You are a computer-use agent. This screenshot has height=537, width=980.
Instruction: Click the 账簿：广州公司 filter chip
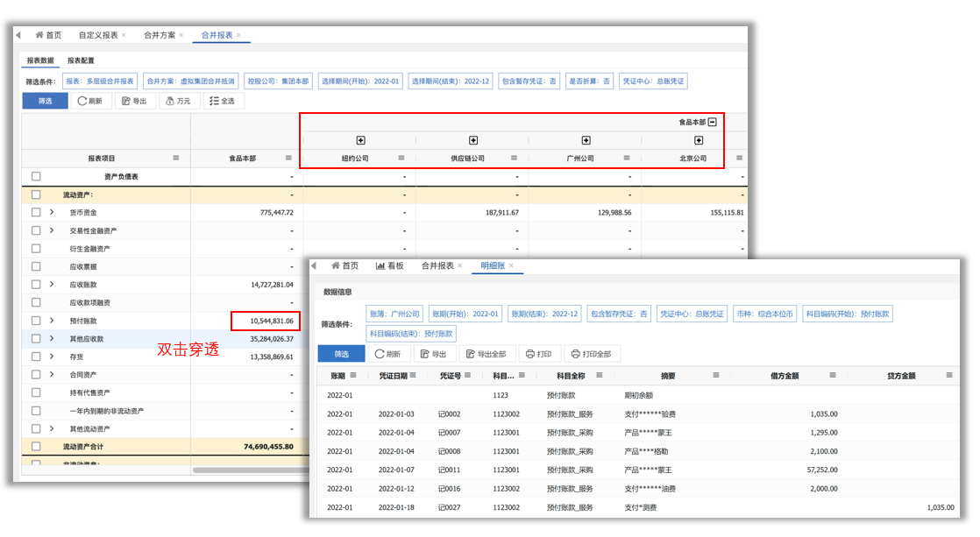click(x=394, y=314)
